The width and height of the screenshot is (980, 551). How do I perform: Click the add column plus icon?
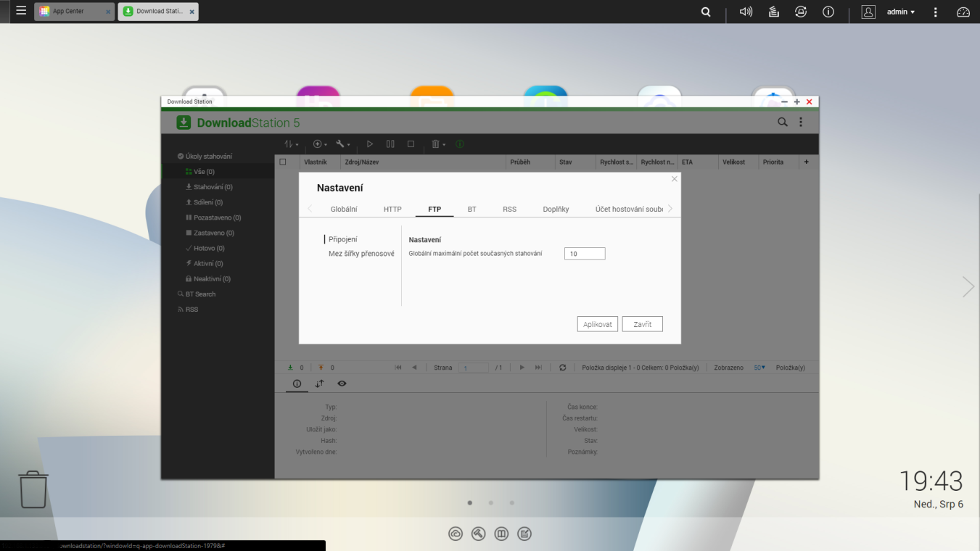pyautogui.click(x=806, y=162)
